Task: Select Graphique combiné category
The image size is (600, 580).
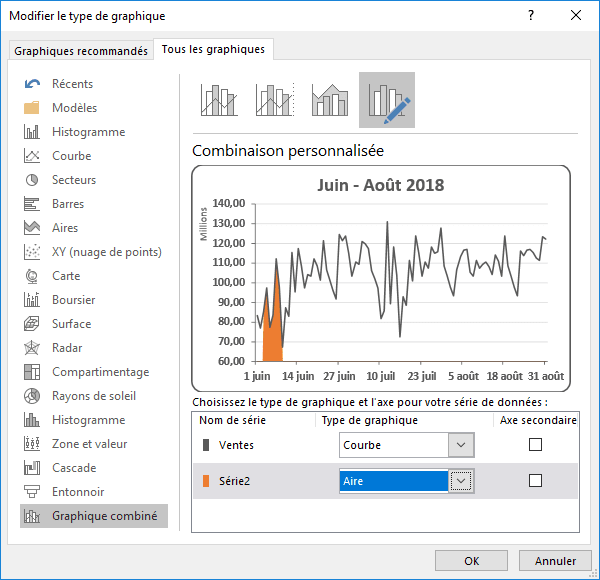Action: coord(94,516)
